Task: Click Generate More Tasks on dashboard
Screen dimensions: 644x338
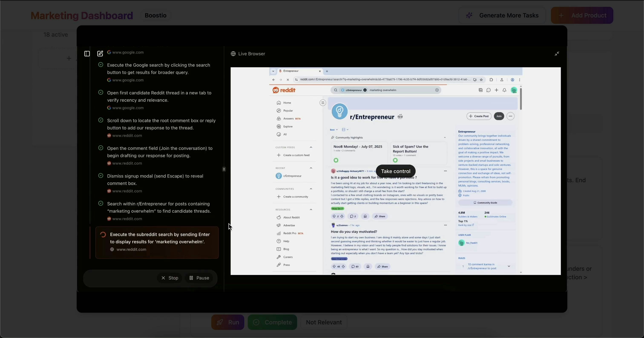Action: point(502,16)
